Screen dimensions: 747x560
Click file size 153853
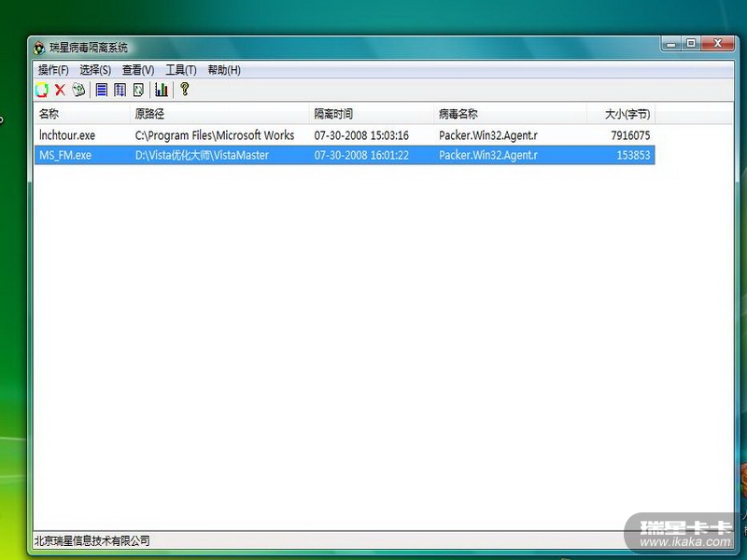(633, 155)
